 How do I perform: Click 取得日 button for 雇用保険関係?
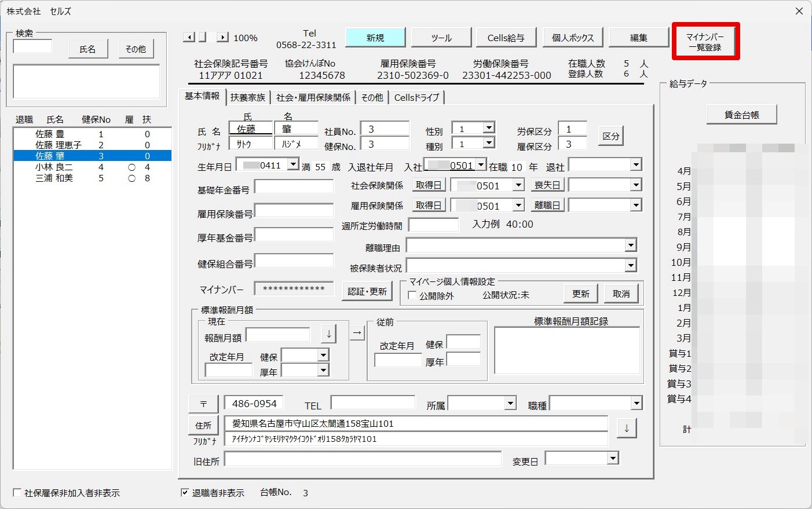tap(429, 206)
